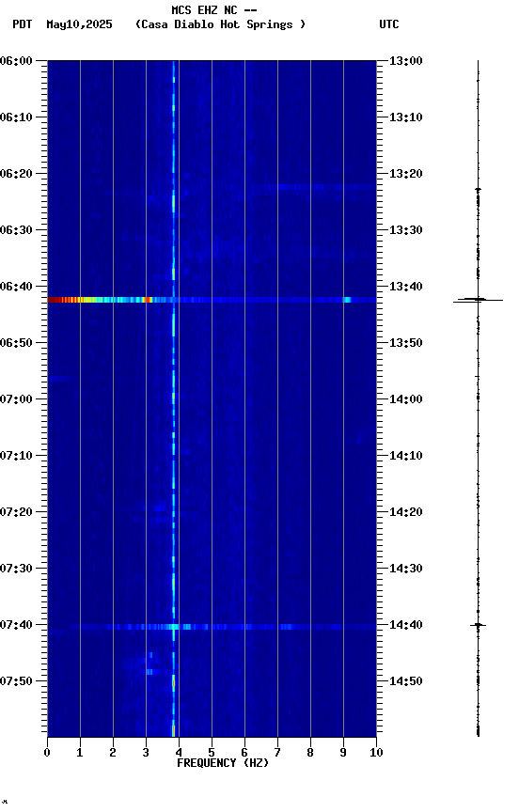Click the '06:30' PDT time label

point(16,230)
